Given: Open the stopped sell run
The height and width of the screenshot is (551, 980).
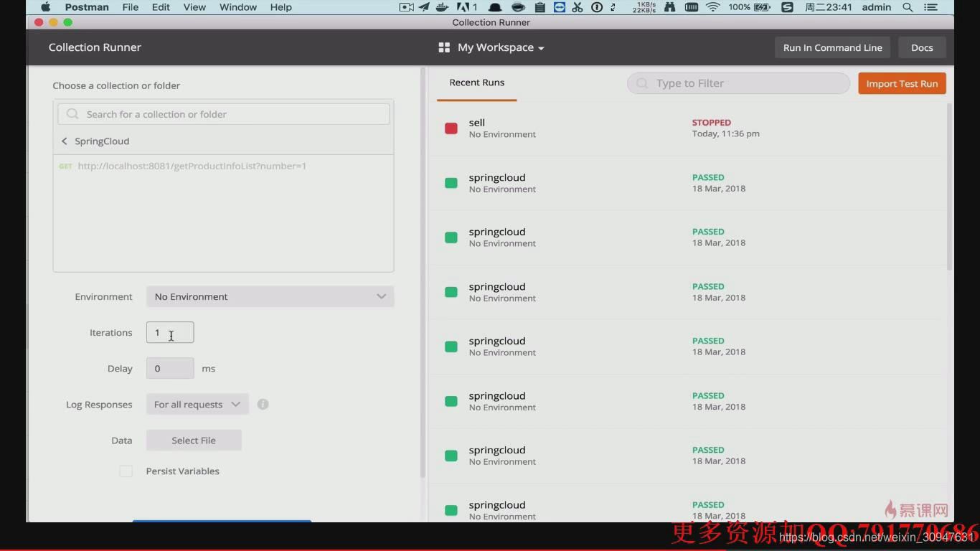Looking at the screenshot, I should [x=687, y=128].
